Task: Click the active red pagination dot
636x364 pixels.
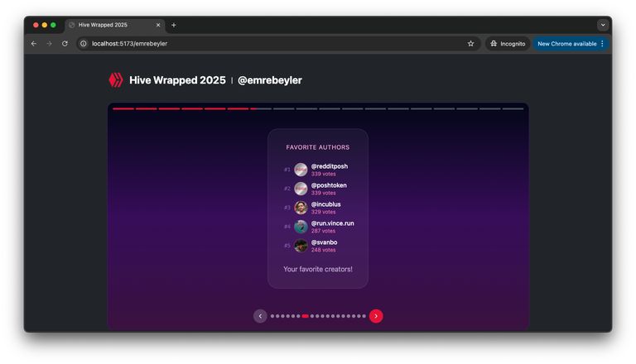Action: coord(305,316)
